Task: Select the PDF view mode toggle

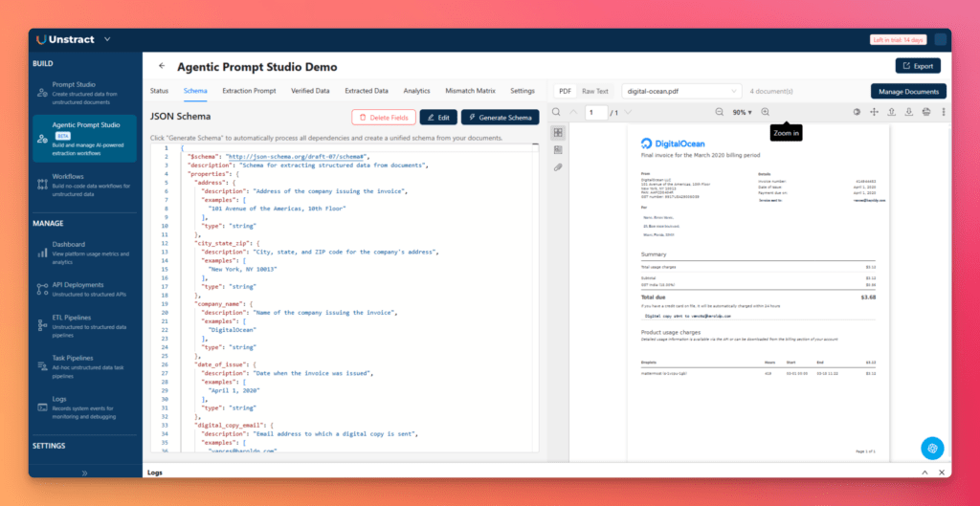Action: click(565, 91)
